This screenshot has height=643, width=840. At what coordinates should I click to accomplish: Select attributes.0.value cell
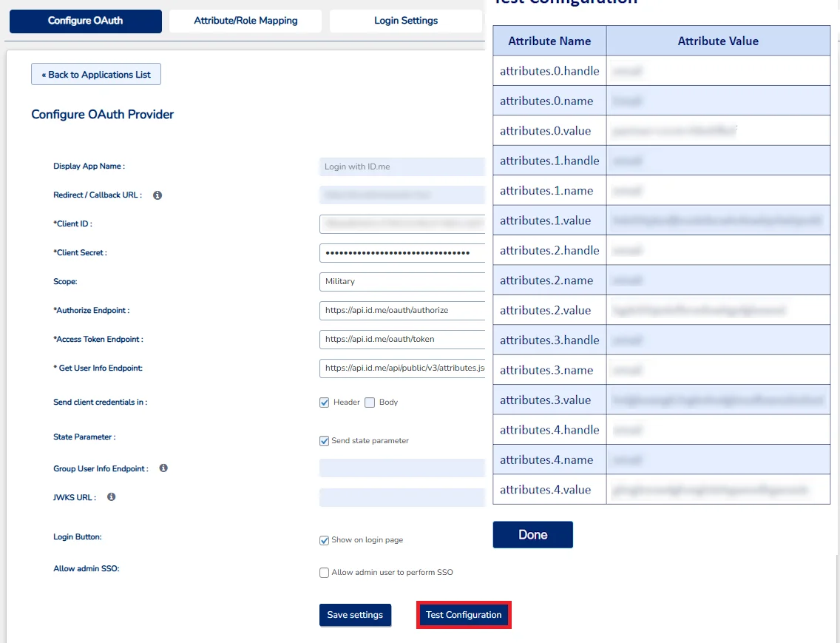pos(549,131)
